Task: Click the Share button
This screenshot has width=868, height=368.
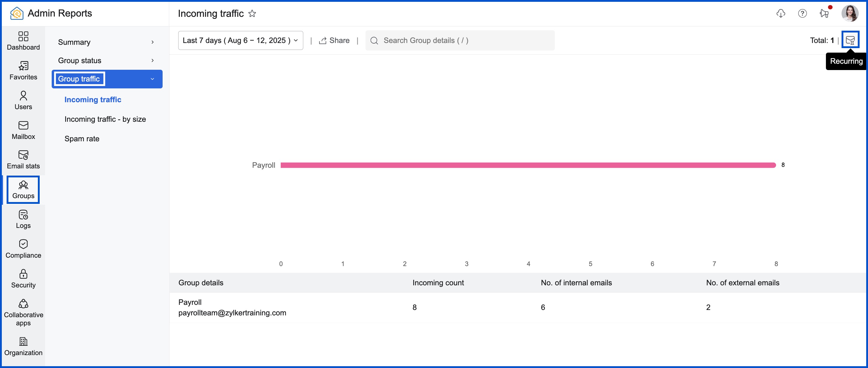Action: (334, 40)
